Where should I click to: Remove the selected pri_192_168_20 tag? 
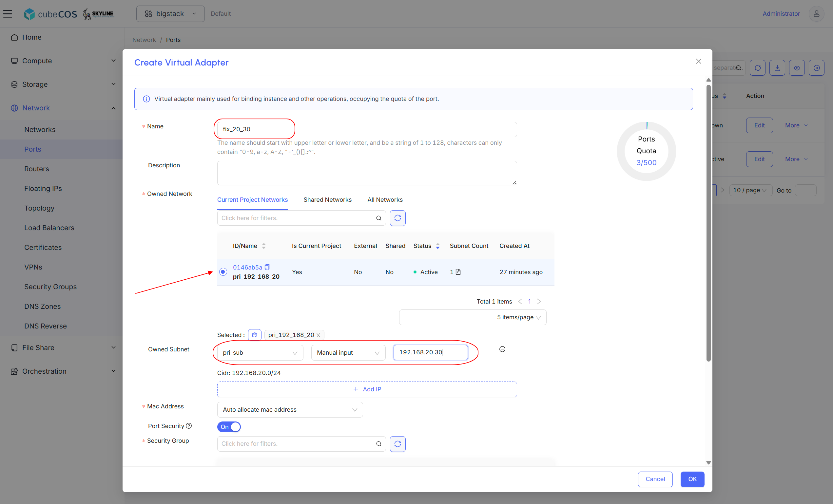[318, 335]
